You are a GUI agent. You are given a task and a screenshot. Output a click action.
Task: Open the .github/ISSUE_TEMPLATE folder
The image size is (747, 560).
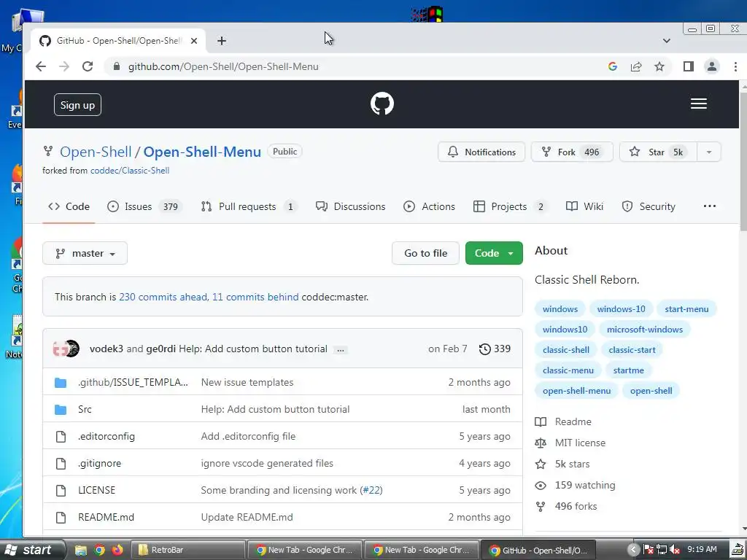133,382
